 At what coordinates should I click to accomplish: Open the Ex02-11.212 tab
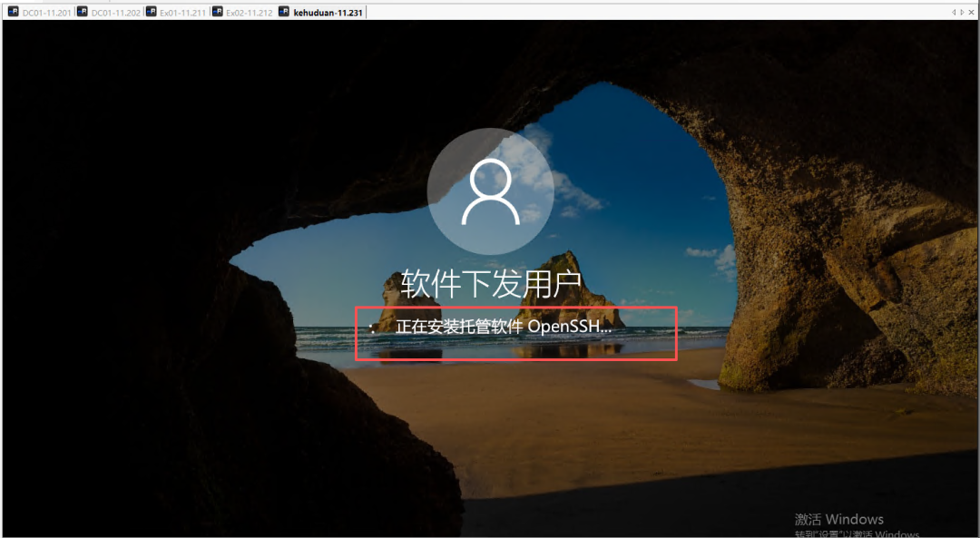coord(242,12)
